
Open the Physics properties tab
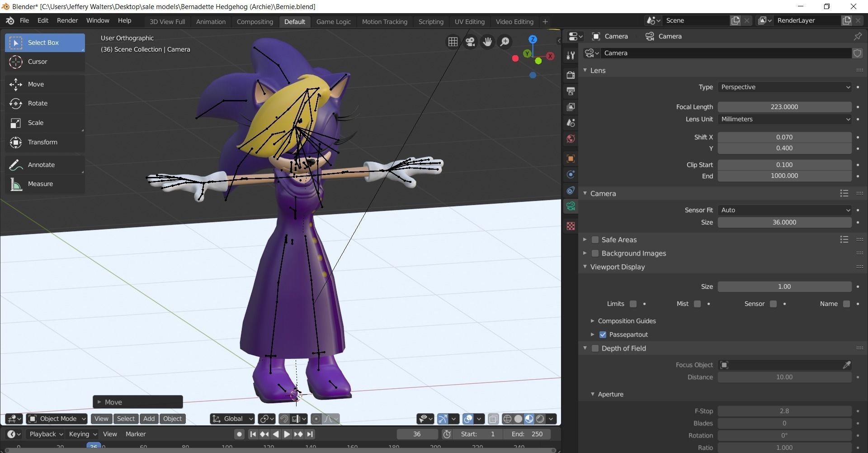click(571, 175)
